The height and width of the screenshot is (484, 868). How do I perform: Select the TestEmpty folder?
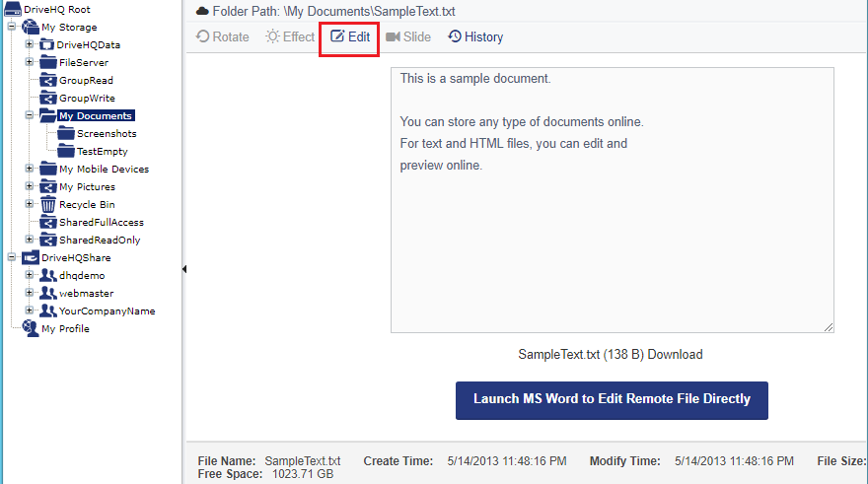click(x=103, y=151)
